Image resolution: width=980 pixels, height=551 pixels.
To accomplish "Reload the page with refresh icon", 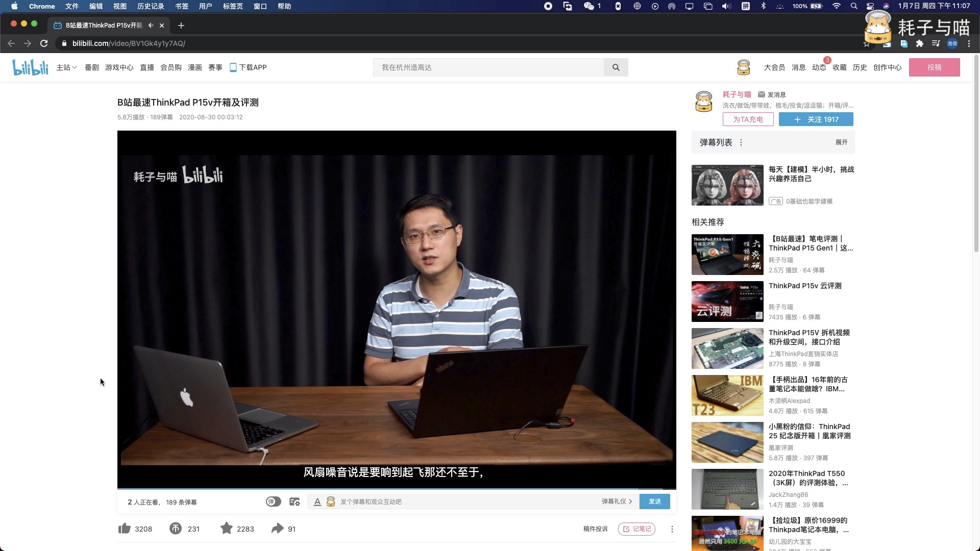I will coord(44,43).
